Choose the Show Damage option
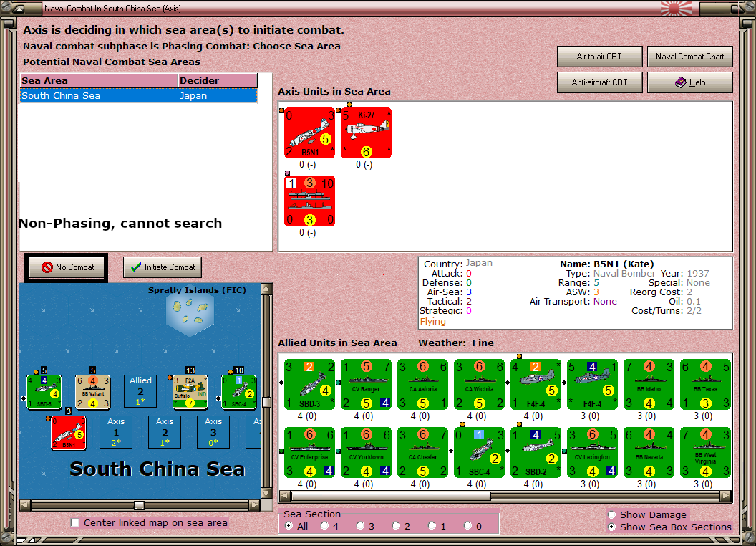This screenshot has height=546, width=756. tap(612, 514)
